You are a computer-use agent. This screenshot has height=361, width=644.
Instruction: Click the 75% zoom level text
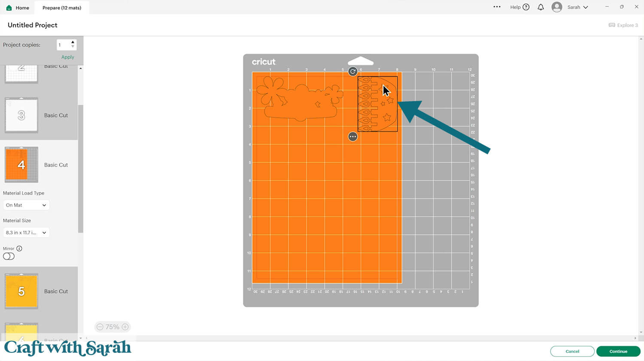(x=112, y=327)
